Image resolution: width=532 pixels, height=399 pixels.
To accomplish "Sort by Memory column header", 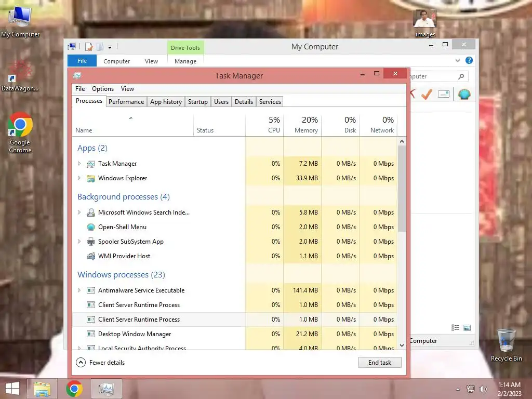I will [x=303, y=125].
